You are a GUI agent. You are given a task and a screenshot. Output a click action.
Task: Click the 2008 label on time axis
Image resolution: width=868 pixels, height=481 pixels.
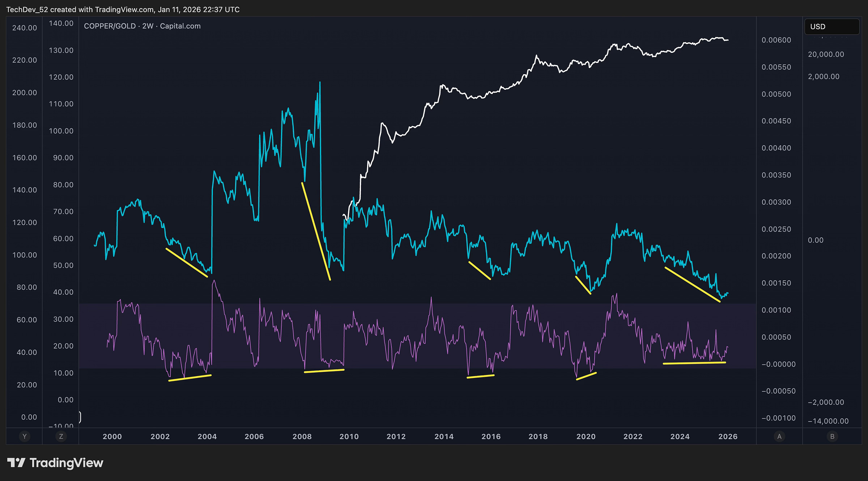[302, 437]
